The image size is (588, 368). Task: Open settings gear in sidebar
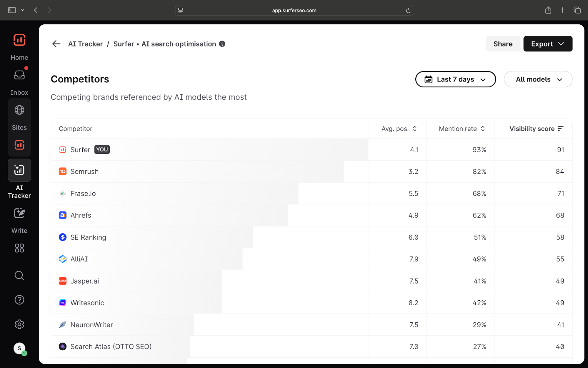[19, 324]
